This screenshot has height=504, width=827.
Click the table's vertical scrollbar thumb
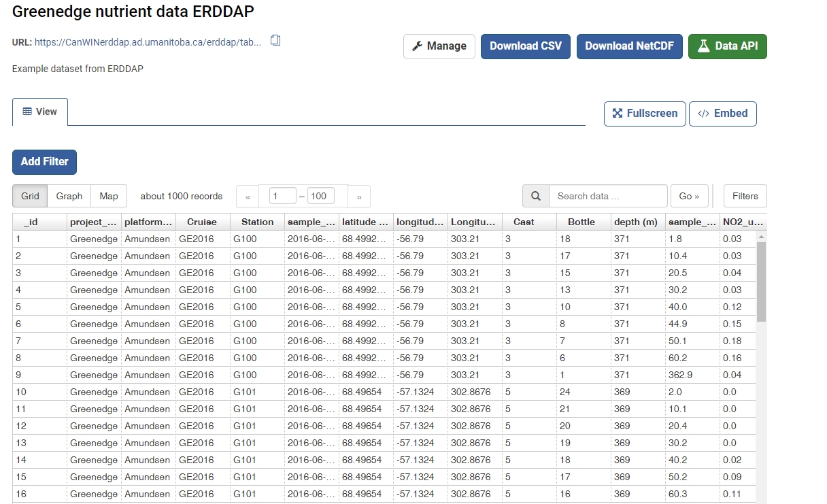761,279
